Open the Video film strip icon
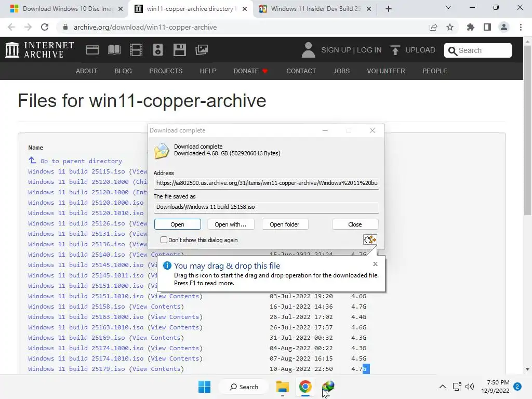The width and height of the screenshot is (532, 399). (x=136, y=50)
